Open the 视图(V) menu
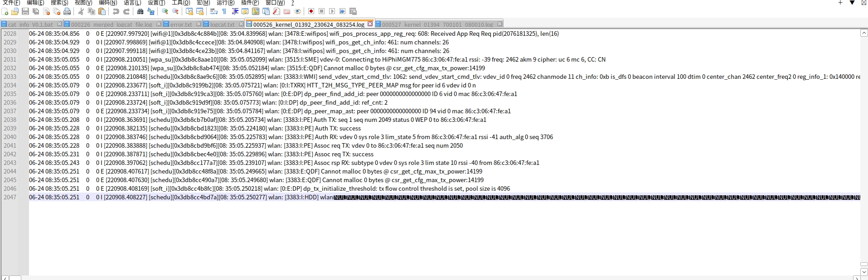This screenshot has height=280, width=868. click(x=83, y=3)
